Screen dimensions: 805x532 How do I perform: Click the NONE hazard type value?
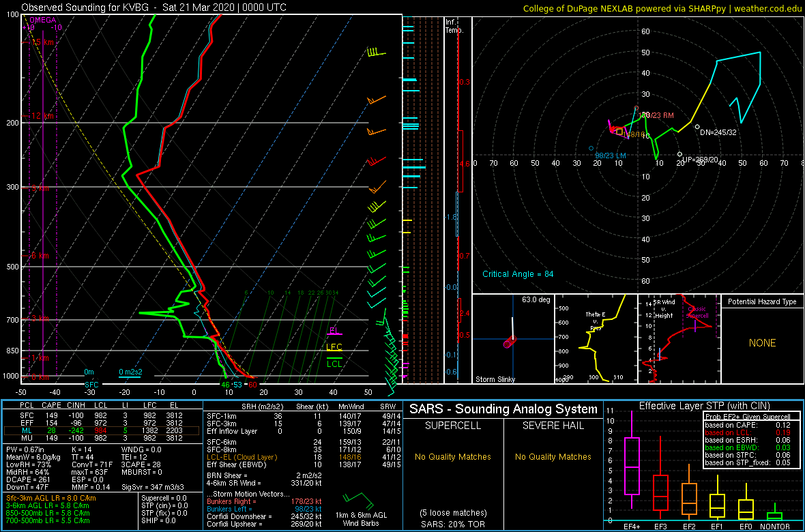pos(762,343)
